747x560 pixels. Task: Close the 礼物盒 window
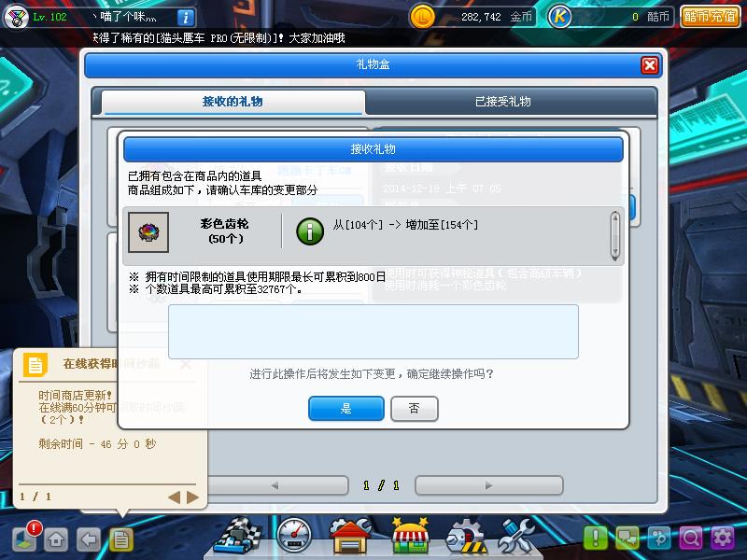click(x=649, y=64)
